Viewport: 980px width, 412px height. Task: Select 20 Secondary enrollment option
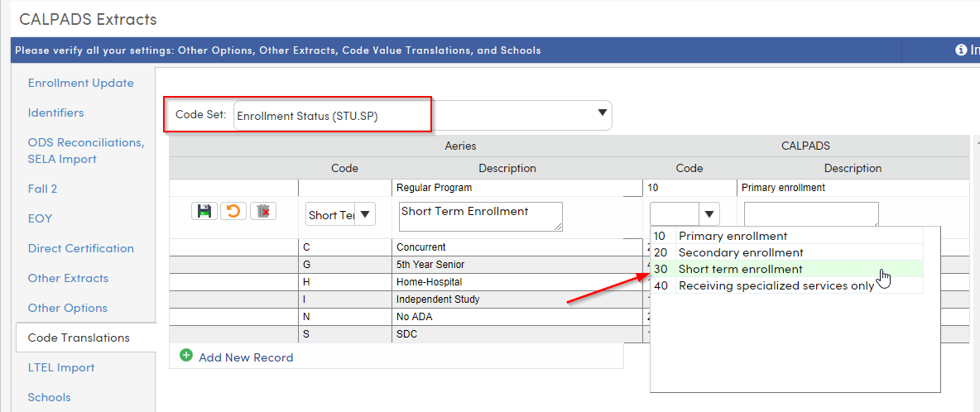(786, 253)
